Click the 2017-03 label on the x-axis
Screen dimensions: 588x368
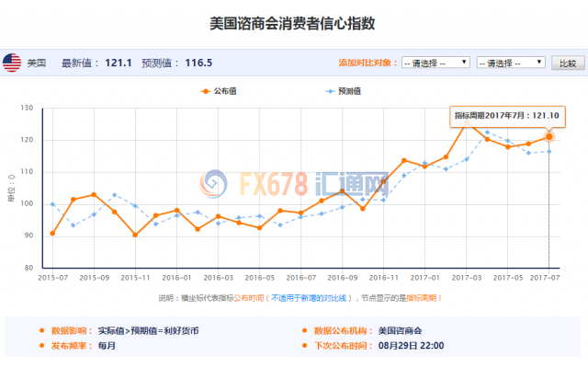coord(467,277)
